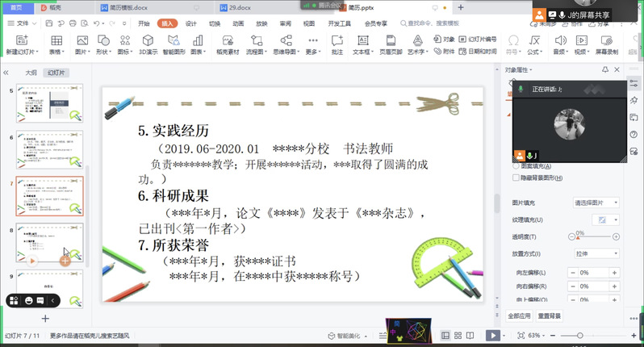644x347 pixels.
Task: Click the 重置背景 button
Action: [550, 316]
